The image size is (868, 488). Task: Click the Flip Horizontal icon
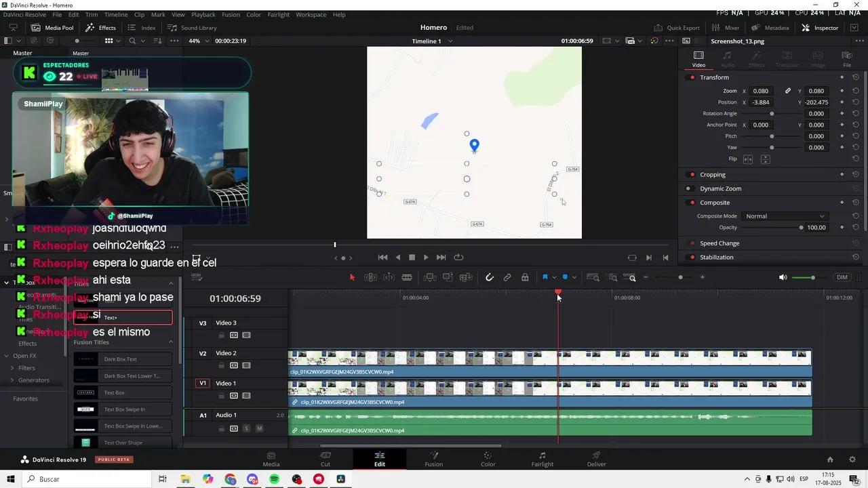point(748,159)
